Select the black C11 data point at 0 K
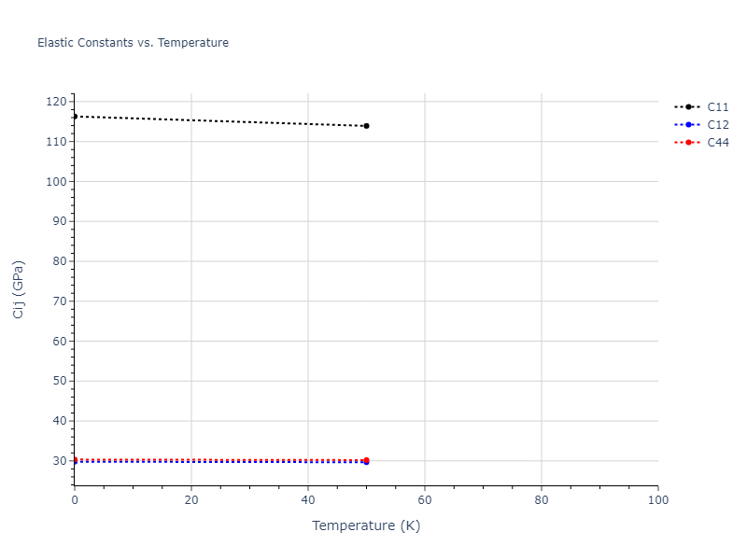 pyautogui.click(x=75, y=117)
